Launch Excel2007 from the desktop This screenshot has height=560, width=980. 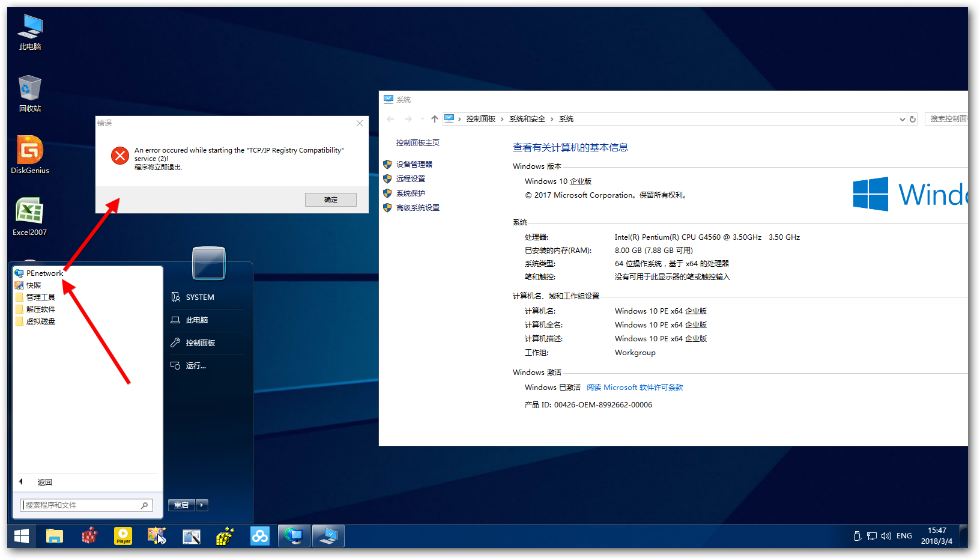click(x=30, y=217)
